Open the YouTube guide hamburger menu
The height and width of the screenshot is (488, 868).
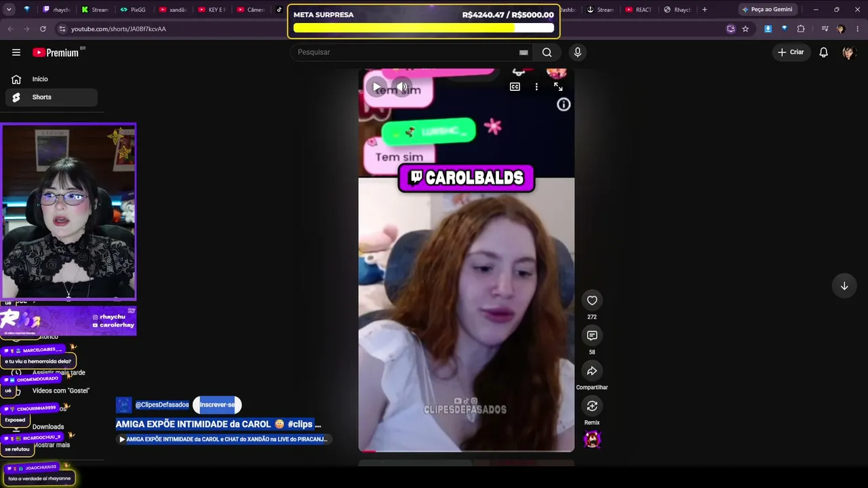click(x=16, y=52)
